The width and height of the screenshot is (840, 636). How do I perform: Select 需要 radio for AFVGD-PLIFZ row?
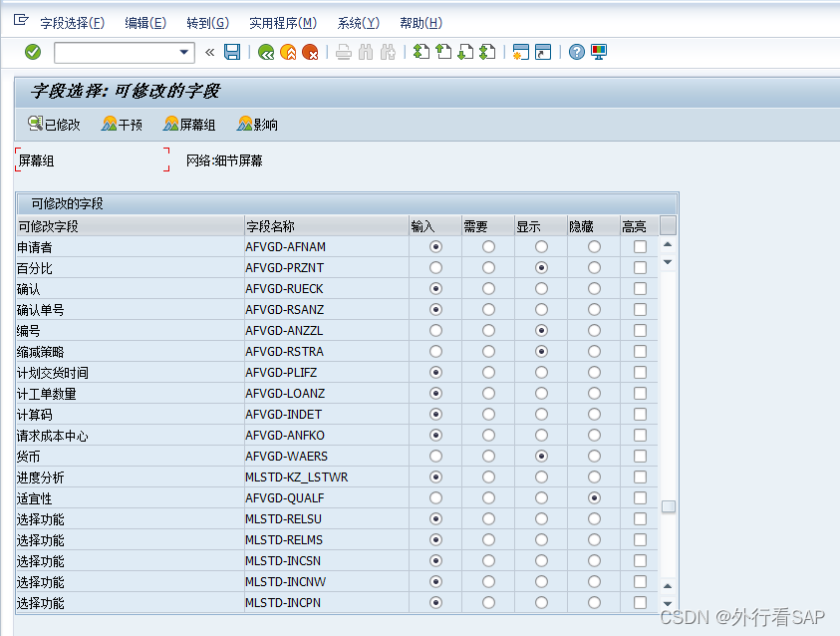point(488,372)
